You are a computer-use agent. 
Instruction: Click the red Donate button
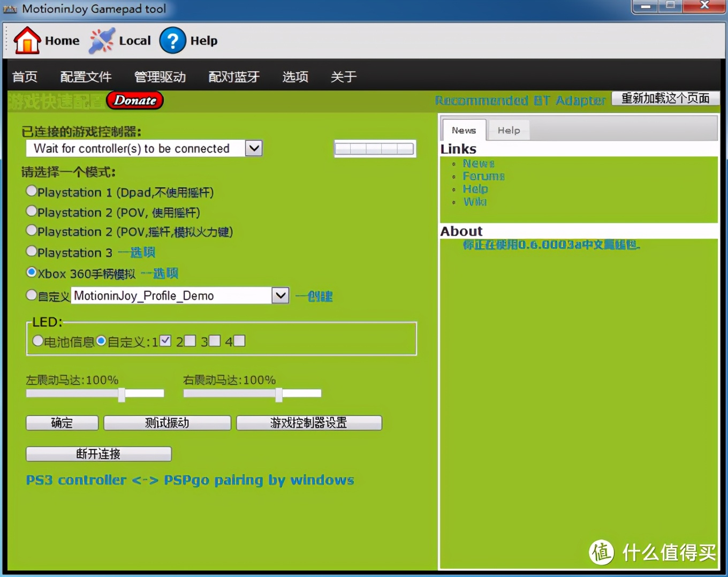[135, 100]
